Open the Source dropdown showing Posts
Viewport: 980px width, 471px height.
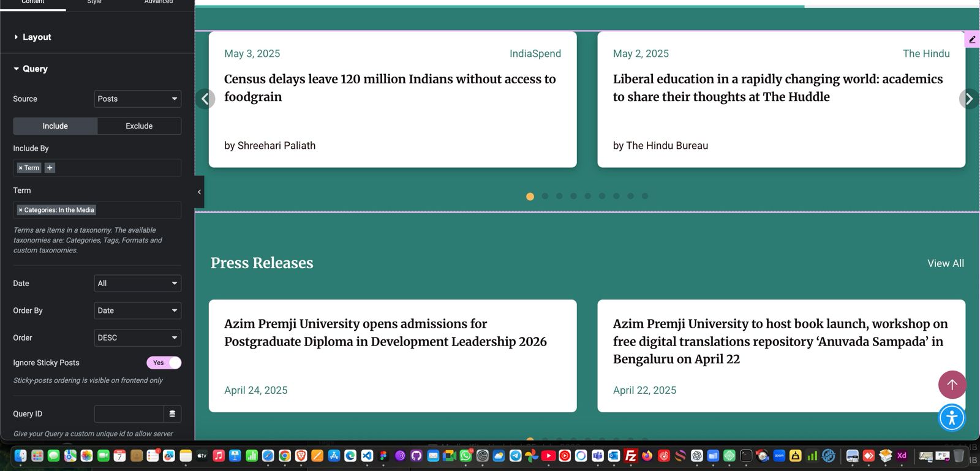click(x=137, y=99)
